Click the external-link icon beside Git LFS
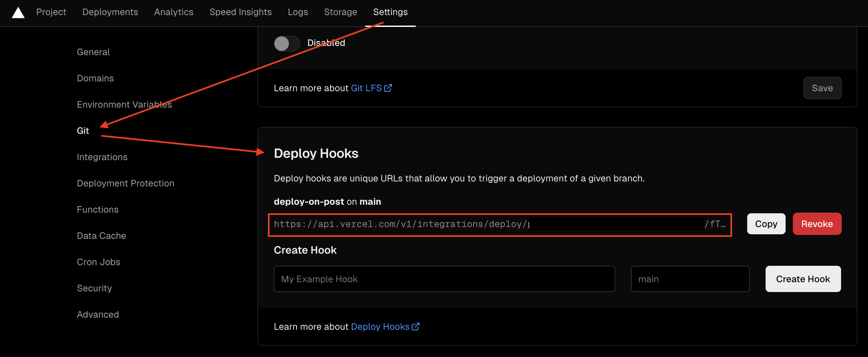Image resolution: width=868 pixels, height=357 pixels. pyautogui.click(x=388, y=88)
